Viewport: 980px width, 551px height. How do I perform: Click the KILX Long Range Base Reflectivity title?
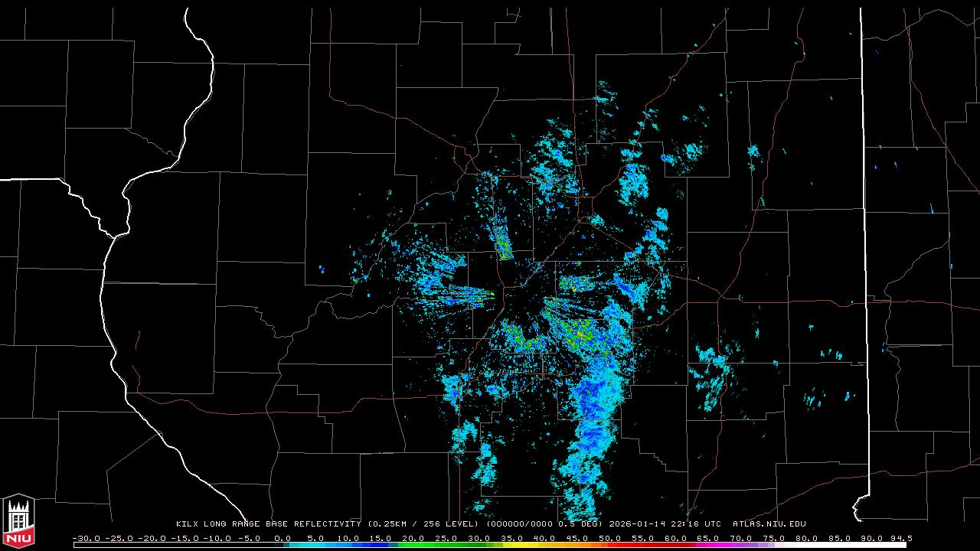coord(268,524)
